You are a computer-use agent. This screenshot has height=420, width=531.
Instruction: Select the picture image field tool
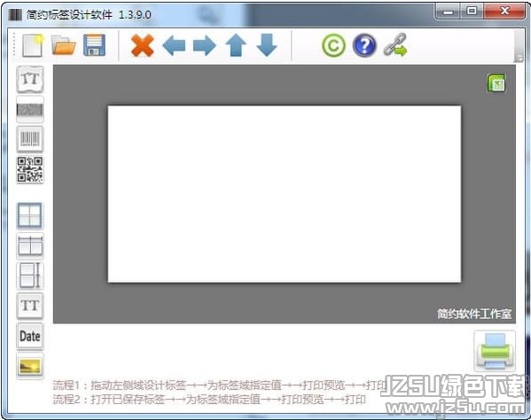point(30,366)
